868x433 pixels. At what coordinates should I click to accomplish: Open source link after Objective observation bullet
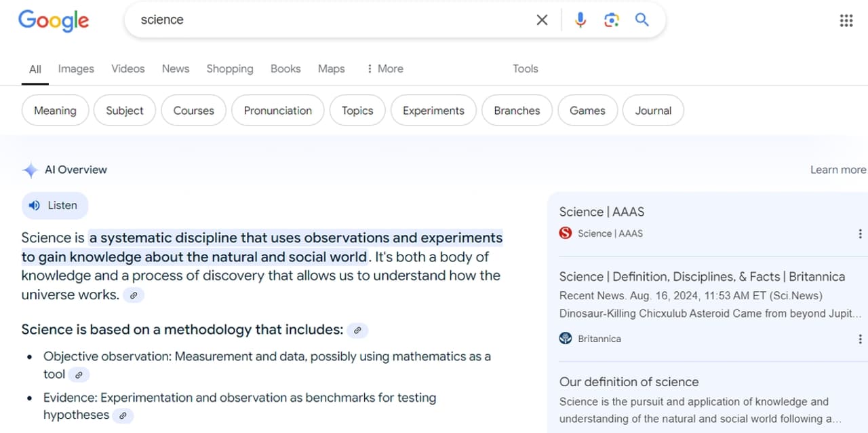pyautogui.click(x=79, y=375)
